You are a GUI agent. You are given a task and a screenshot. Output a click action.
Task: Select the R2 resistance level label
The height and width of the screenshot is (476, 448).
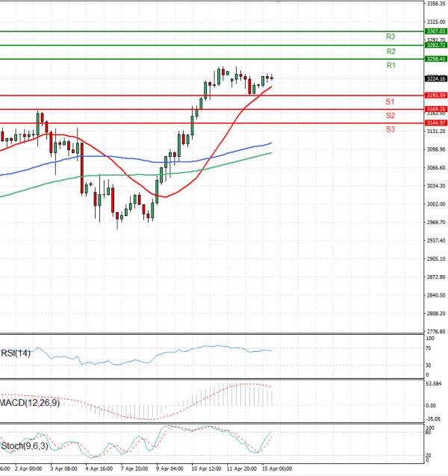(x=391, y=52)
